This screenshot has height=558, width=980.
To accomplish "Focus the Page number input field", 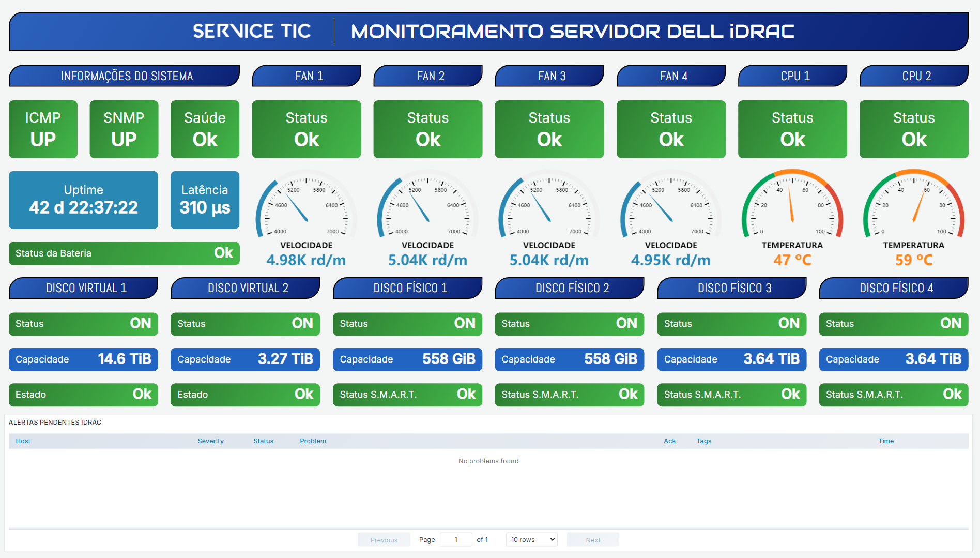I will 456,539.
